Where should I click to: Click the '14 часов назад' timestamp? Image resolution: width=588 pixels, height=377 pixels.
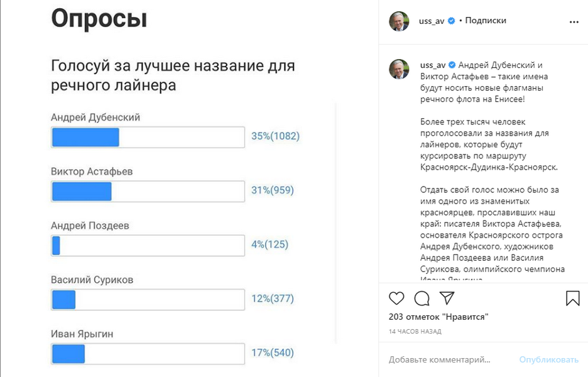point(415,331)
